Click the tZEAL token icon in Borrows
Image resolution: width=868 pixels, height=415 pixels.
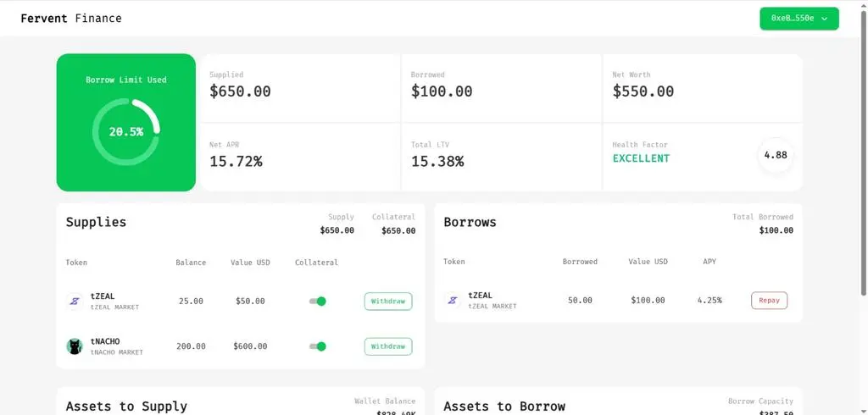point(453,301)
